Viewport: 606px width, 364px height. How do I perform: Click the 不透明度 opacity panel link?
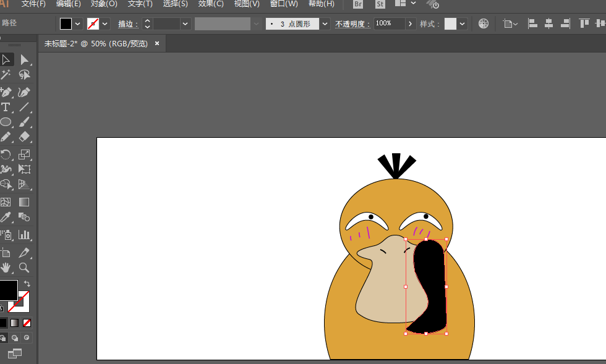click(352, 24)
